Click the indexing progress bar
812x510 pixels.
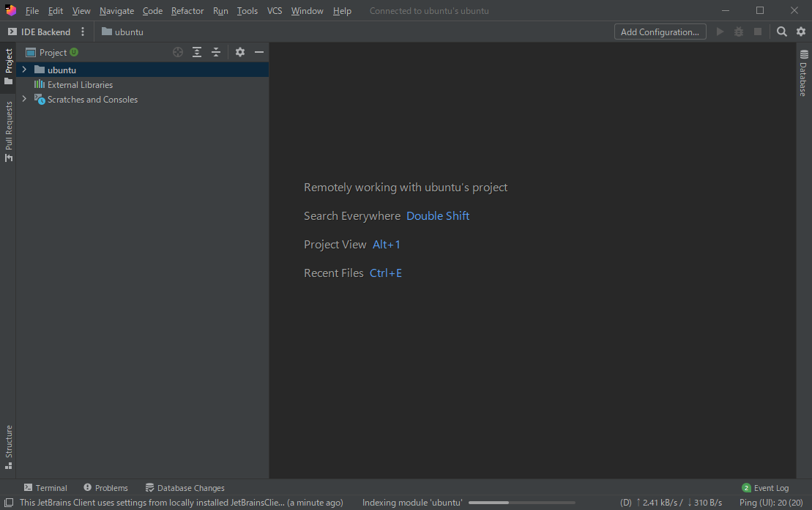pos(498,503)
